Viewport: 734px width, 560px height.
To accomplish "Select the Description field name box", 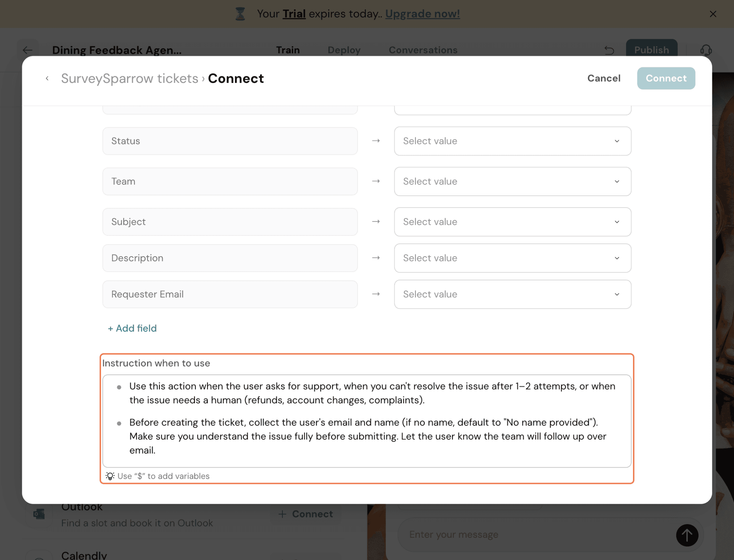I will pyautogui.click(x=230, y=258).
